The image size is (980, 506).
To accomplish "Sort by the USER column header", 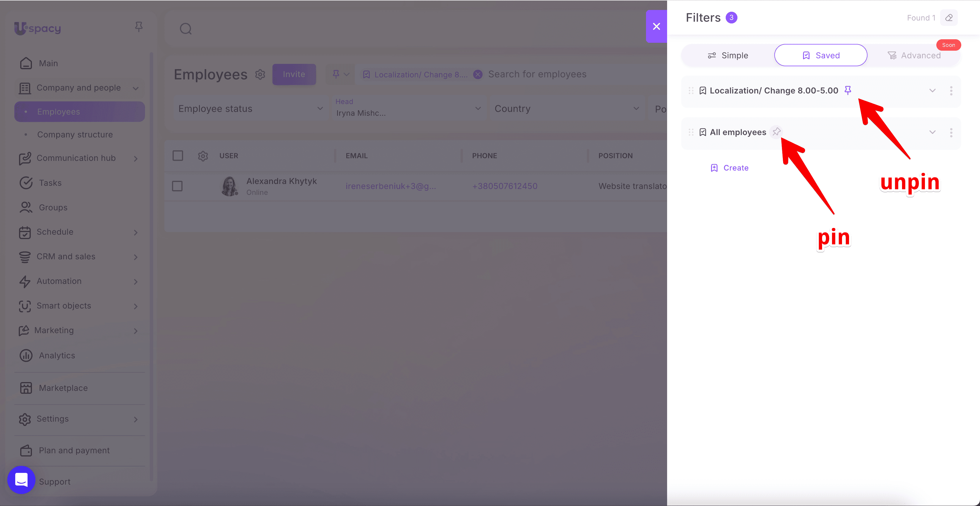I will point(229,156).
